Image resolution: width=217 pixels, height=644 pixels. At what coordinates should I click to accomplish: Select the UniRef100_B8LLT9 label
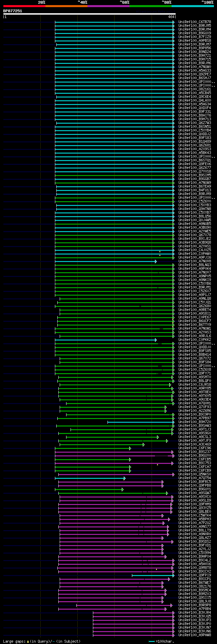(195, 530)
